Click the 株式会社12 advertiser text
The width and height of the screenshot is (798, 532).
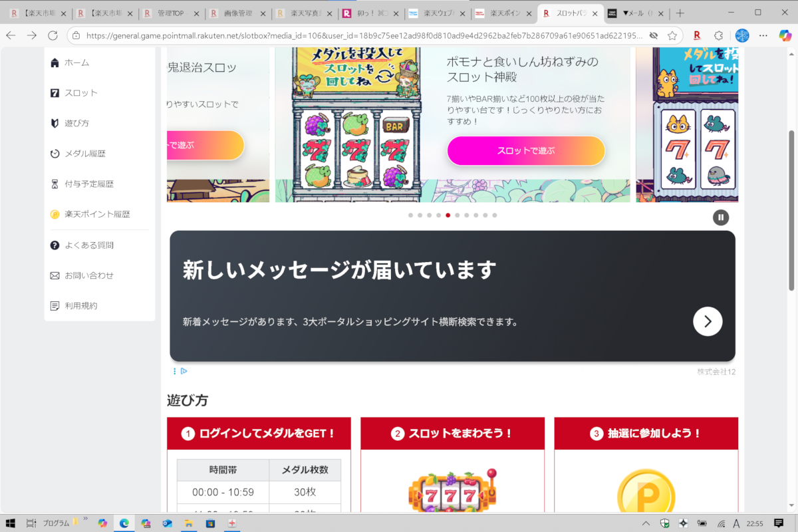(716, 371)
